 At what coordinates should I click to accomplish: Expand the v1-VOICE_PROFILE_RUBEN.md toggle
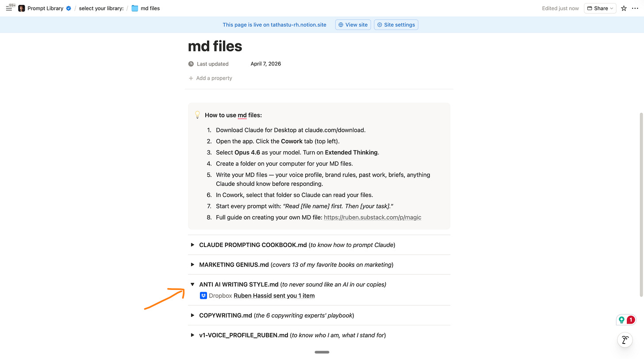[192, 336]
